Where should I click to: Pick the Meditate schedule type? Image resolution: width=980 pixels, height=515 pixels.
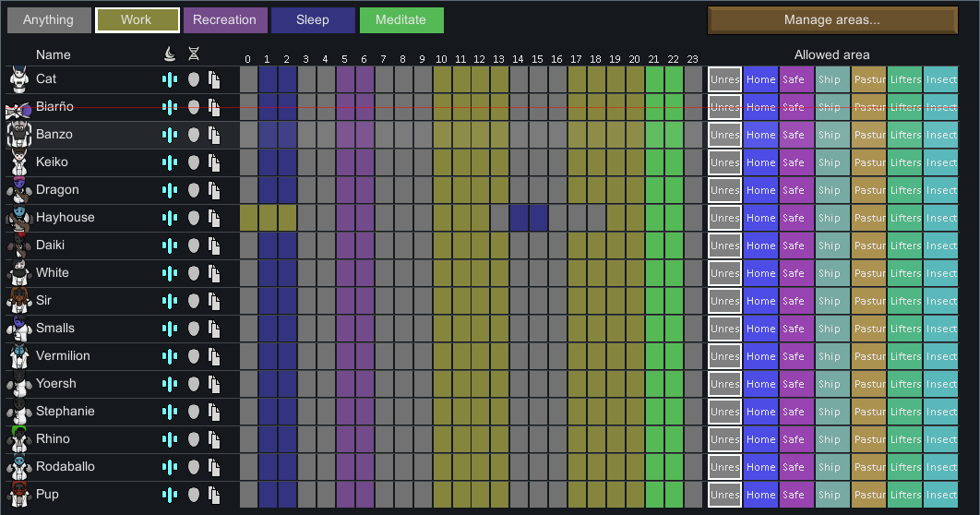(401, 20)
